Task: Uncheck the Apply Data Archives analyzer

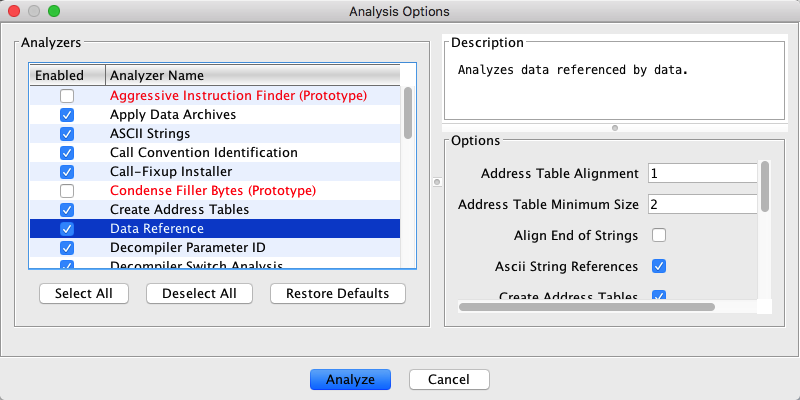Action: pyautogui.click(x=67, y=115)
